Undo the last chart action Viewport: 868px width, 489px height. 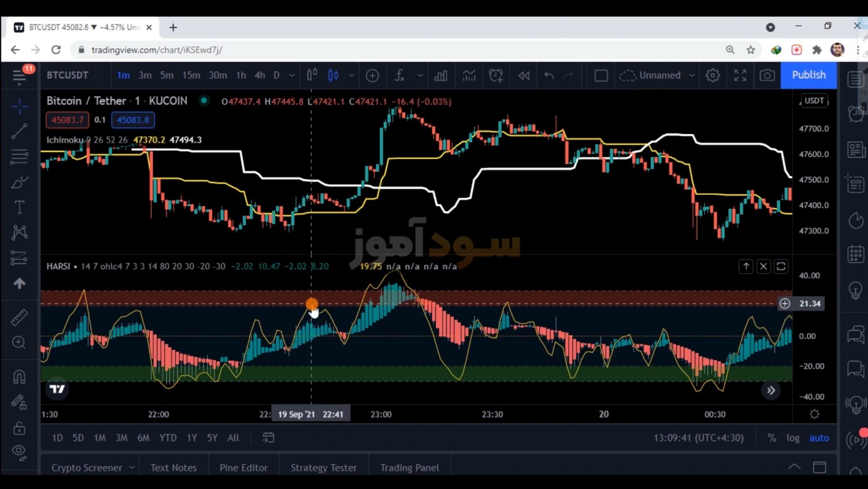point(549,76)
